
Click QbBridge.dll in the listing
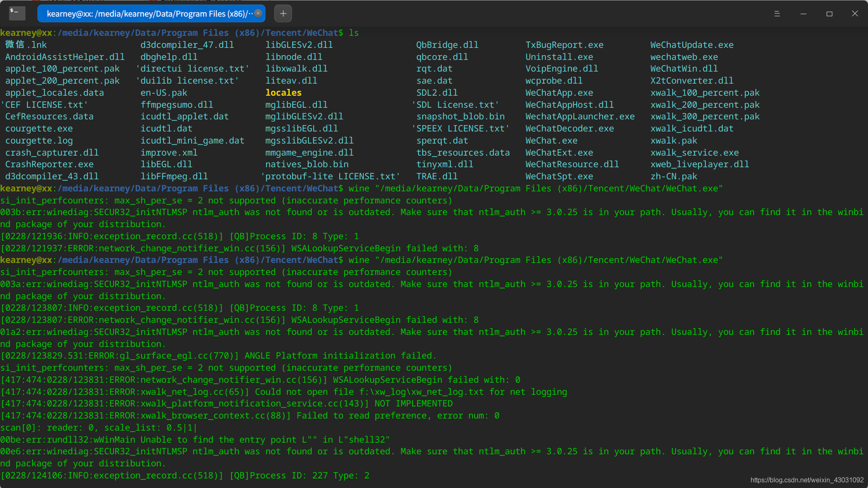click(447, 45)
